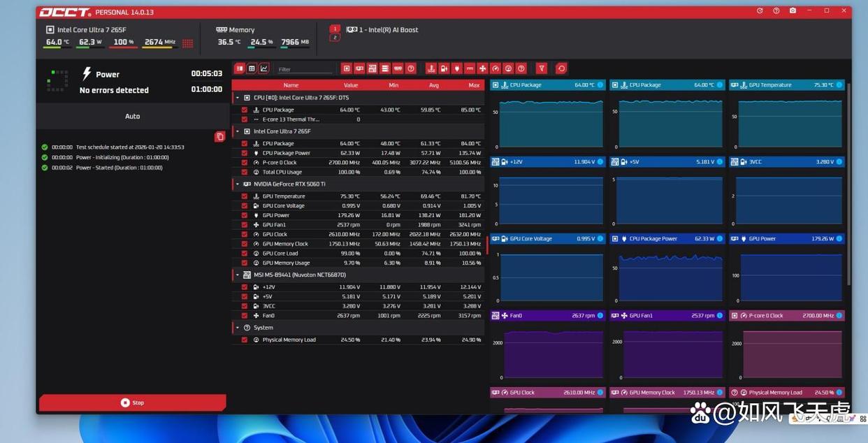Click the funnel filter icon in toolbar
The width and height of the screenshot is (868, 443).
[541, 68]
